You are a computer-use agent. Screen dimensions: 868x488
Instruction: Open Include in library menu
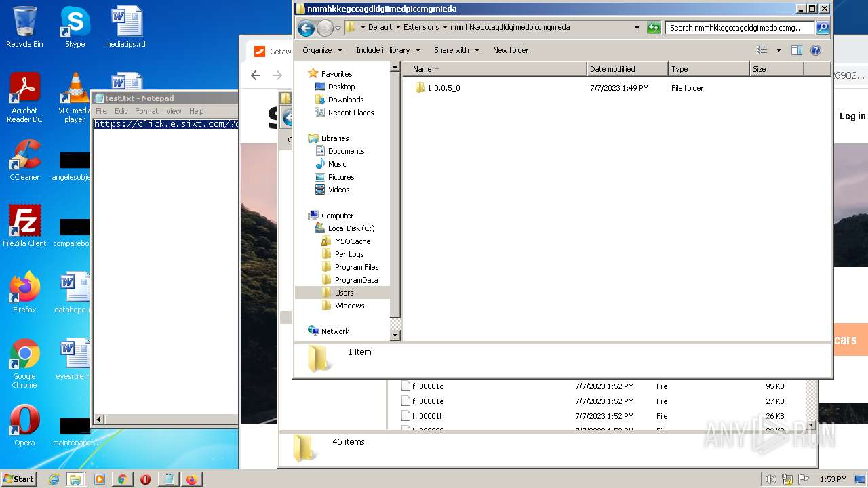coord(388,50)
